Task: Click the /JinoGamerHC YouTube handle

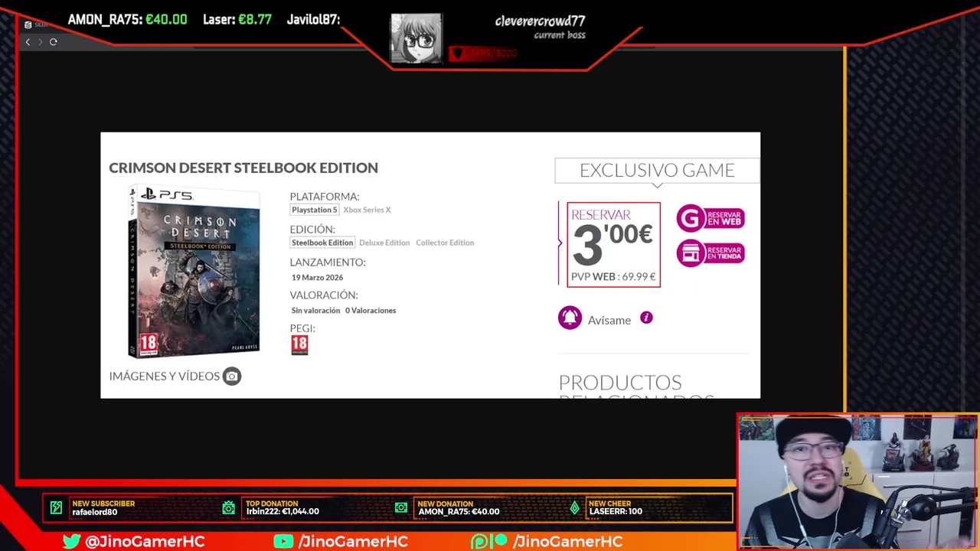Action: [x=353, y=541]
